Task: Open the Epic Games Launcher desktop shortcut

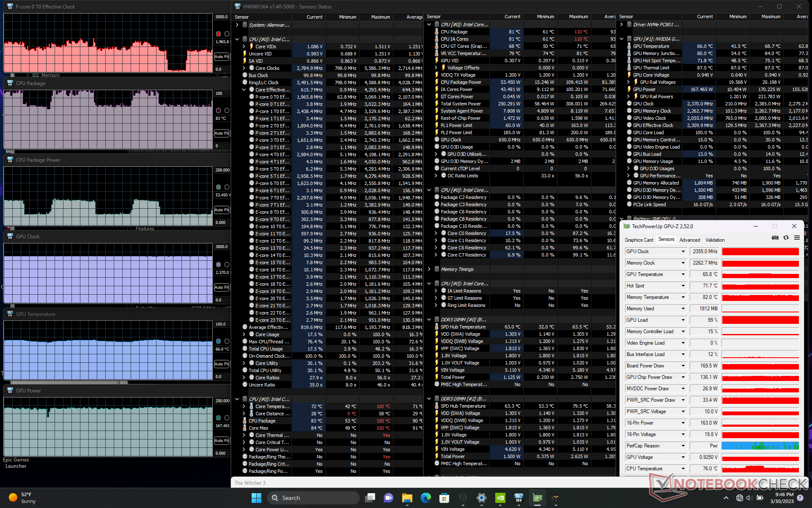Action: 16,463
